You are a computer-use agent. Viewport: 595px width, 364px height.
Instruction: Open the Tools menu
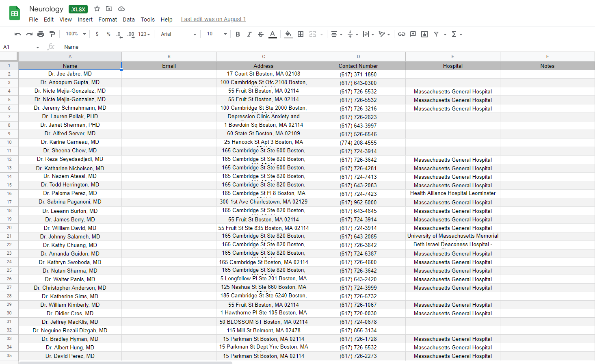pos(148,19)
